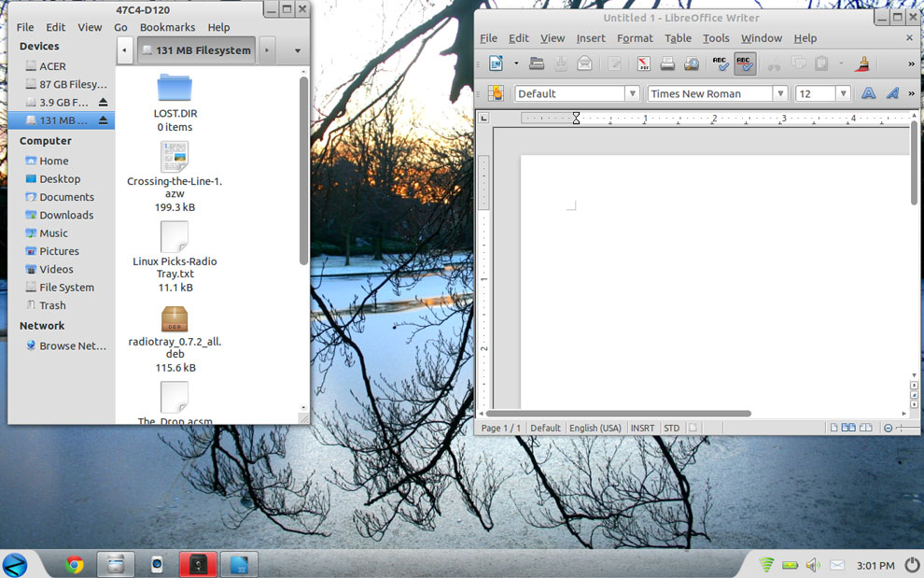The height and width of the screenshot is (578, 924).
Task: Click the volume speaker tray icon
Action: (x=813, y=566)
